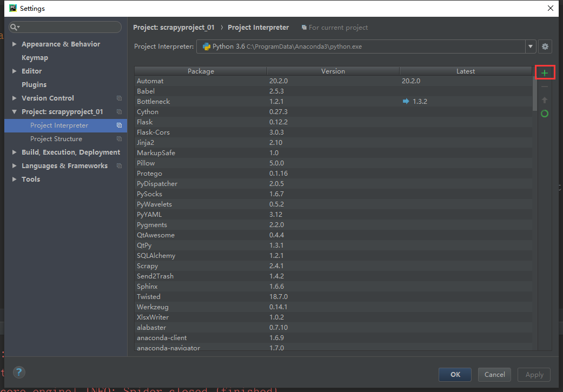This screenshot has width=563, height=392.
Task: Expand Languages & Frameworks section
Action: pos(15,166)
